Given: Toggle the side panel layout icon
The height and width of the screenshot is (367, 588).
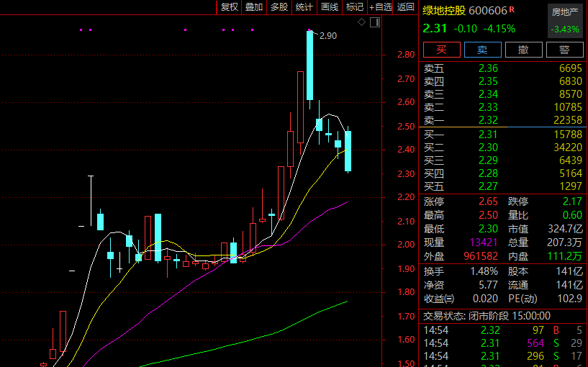Looking at the screenshot, I should pyautogui.click(x=375, y=22).
